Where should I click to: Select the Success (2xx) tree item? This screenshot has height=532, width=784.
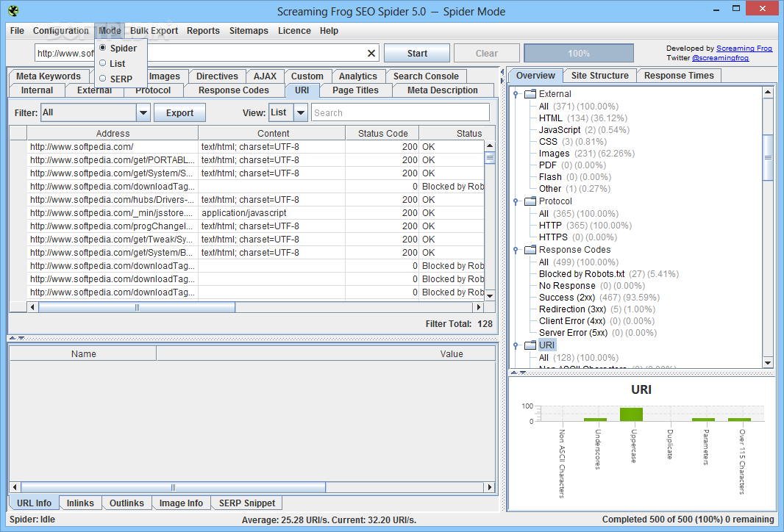(x=599, y=297)
